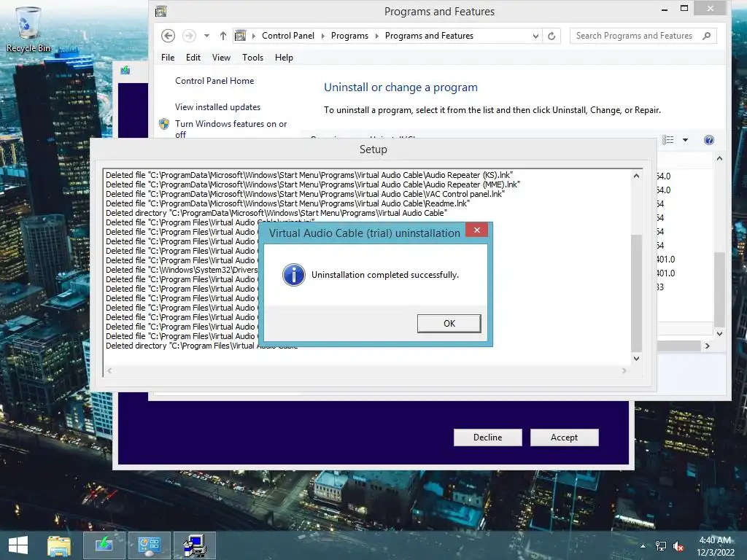This screenshot has width=747, height=560.
Task: Minimize the Programs and Features window
Action: click(x=665, y=9)
